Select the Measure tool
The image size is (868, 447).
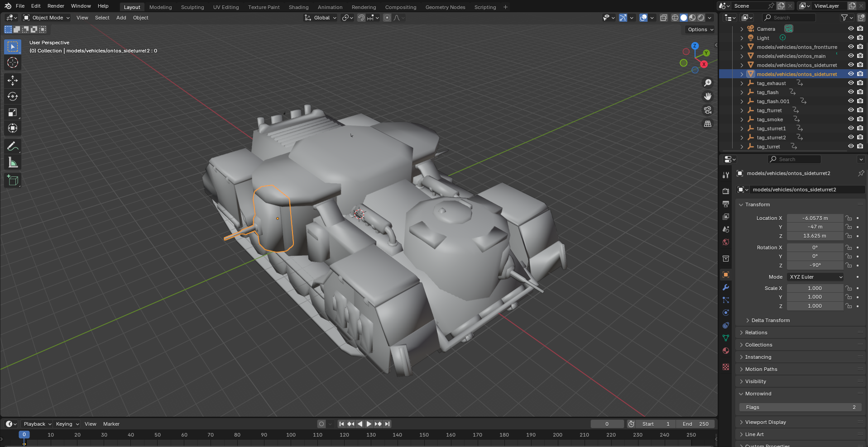click(13, 162)
